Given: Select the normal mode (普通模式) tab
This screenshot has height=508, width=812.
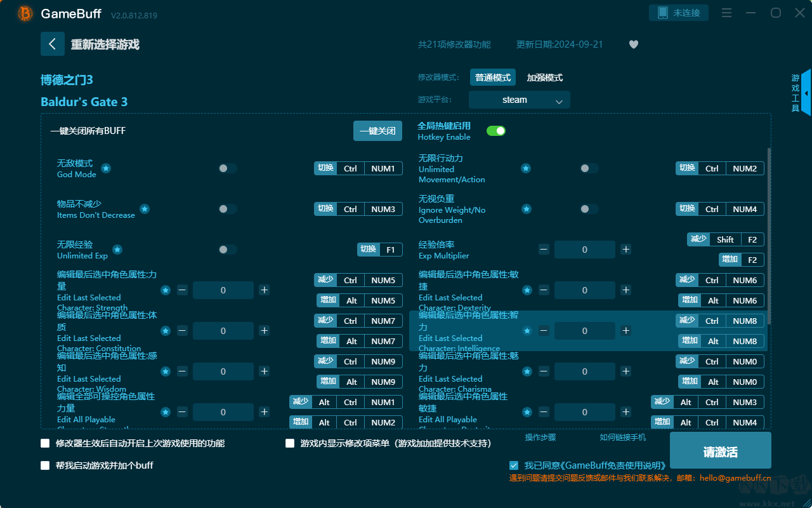Looking at the screenshot, I should pyautogui.click(x=493, y=77).
